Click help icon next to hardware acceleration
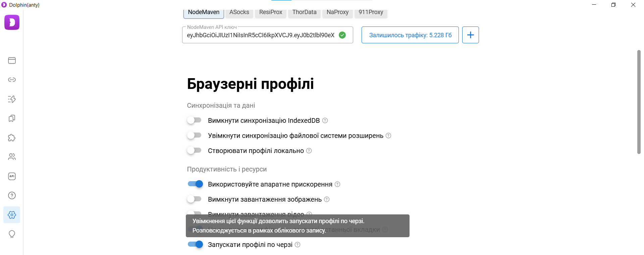644x255 pixels. [x=337, y=184]
